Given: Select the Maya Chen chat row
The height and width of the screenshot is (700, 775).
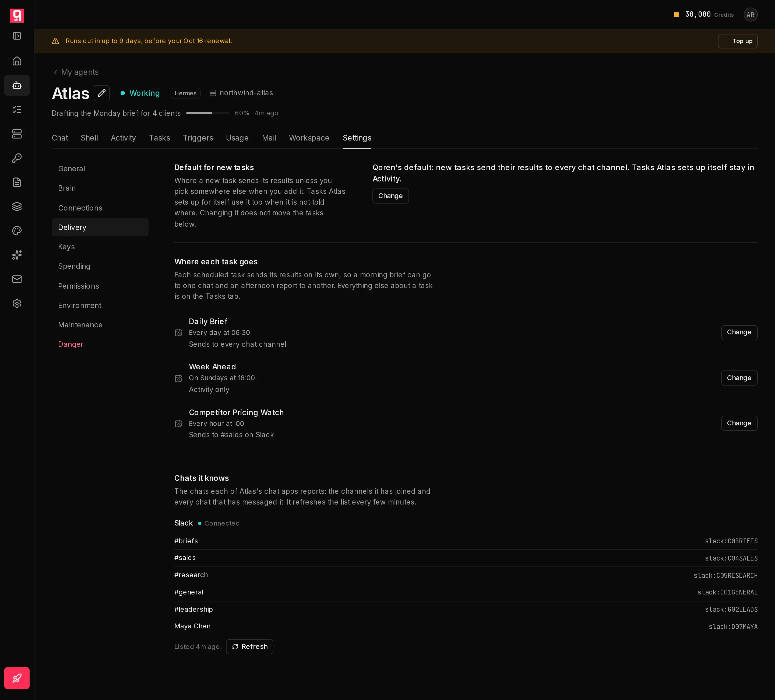Looking at the screenshot, I should tap(466, 626).
